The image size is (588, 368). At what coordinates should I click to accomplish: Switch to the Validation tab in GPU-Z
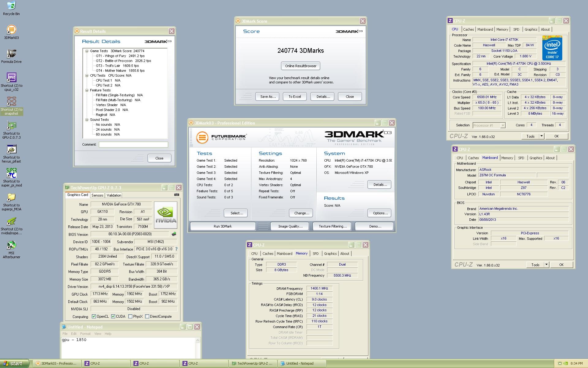[114, 195]
